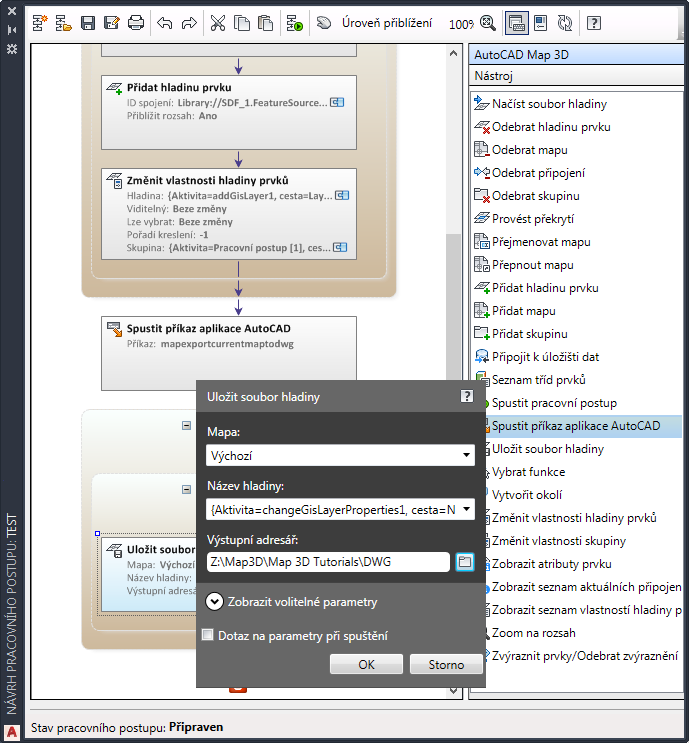Browse for output folder in dialog
The height and width of the screenshot is (743, 689).
[465, 562]
